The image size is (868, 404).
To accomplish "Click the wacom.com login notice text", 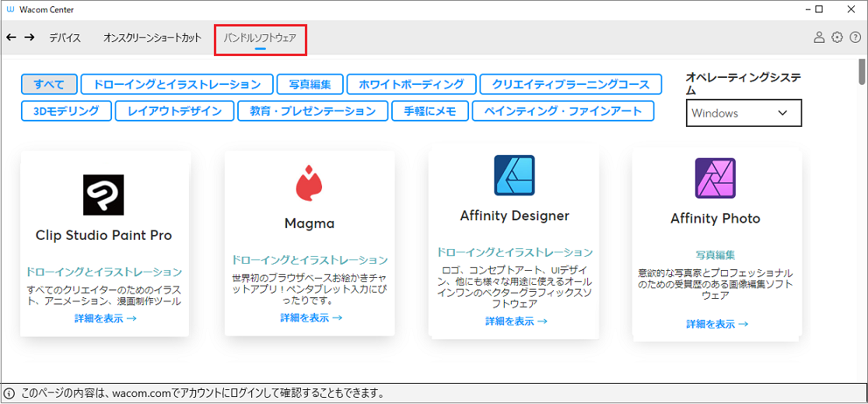I will (x=203, y=394).
